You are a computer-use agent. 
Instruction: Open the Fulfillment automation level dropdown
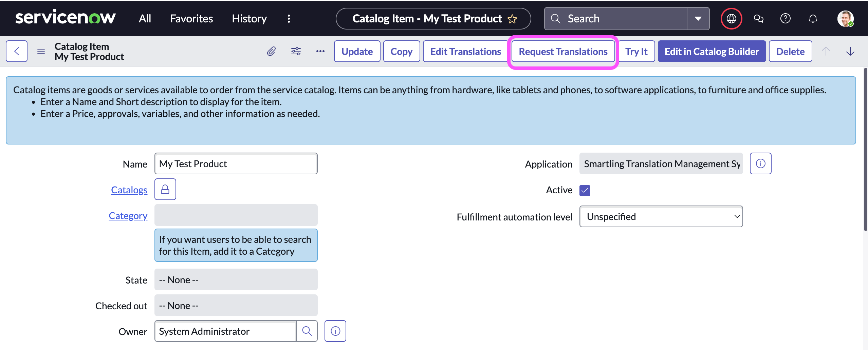(x=660, y=216)
